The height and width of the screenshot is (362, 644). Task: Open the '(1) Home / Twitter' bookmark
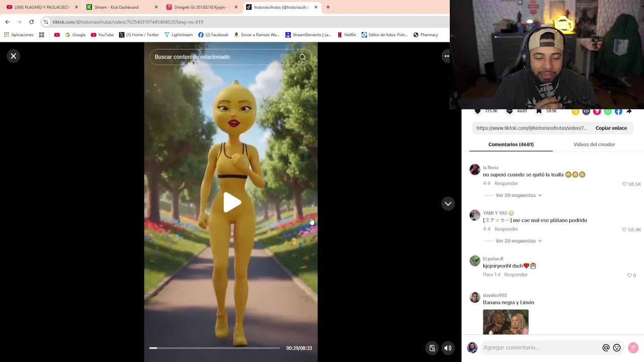139,35
